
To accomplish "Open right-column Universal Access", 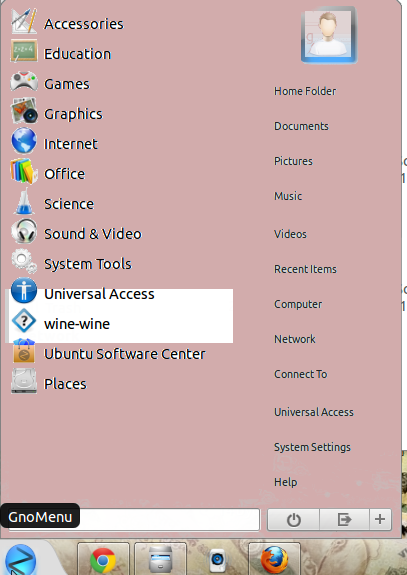I will (314, 412).
